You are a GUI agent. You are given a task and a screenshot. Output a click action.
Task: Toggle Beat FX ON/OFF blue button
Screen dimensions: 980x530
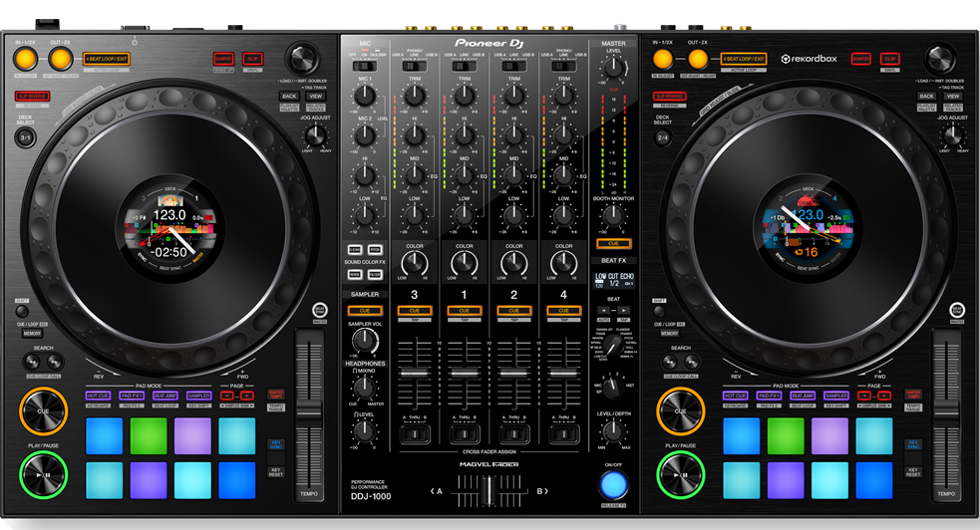tap(614, 484)
